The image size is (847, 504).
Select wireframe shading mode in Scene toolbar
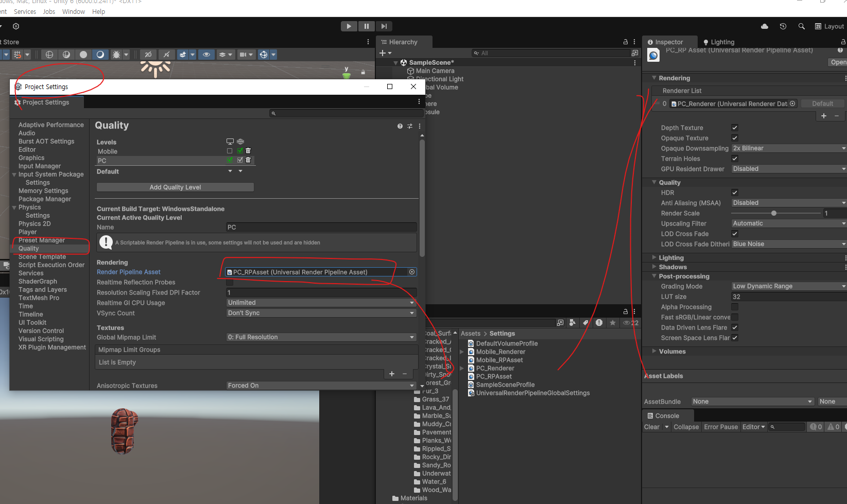pos(49,55)
